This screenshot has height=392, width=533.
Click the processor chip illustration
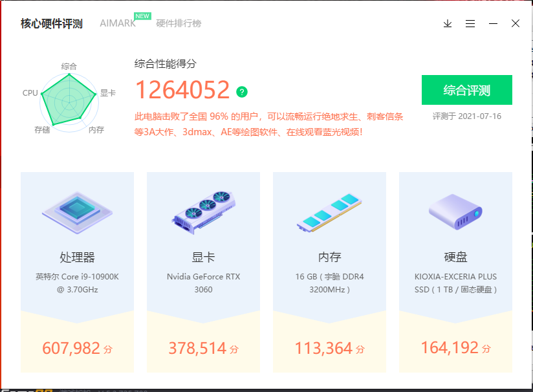(x=78, y=213)
